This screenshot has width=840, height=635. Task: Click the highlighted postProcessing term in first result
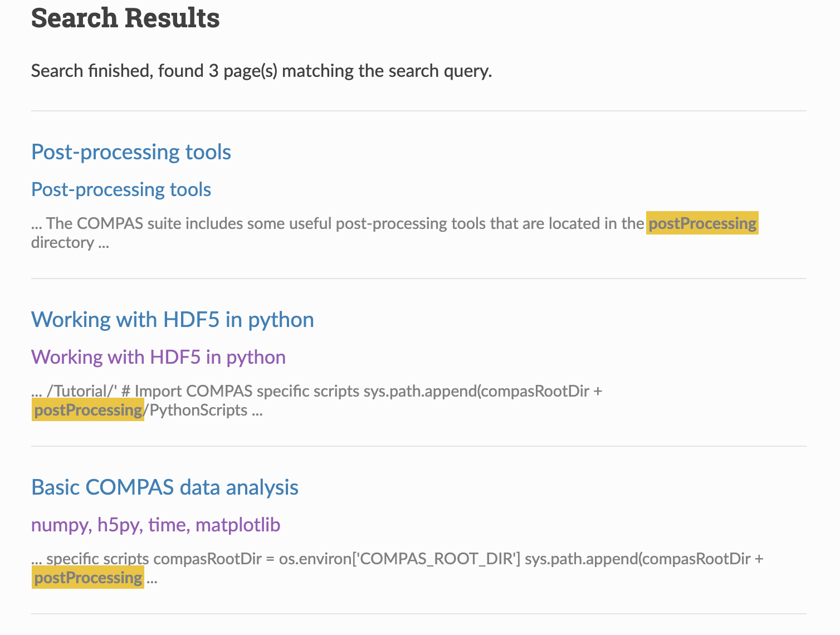[701, 223]
